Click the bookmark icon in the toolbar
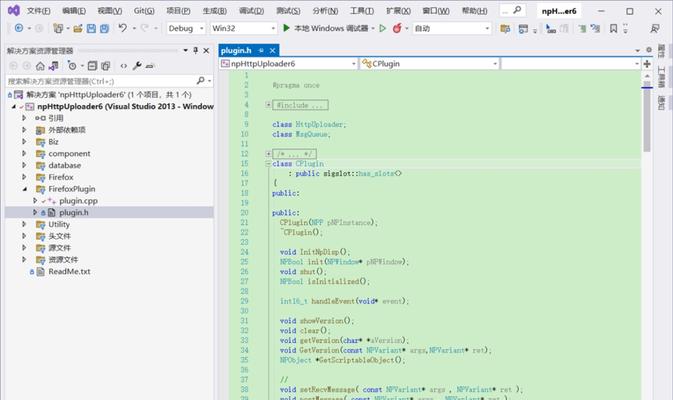 613,28
